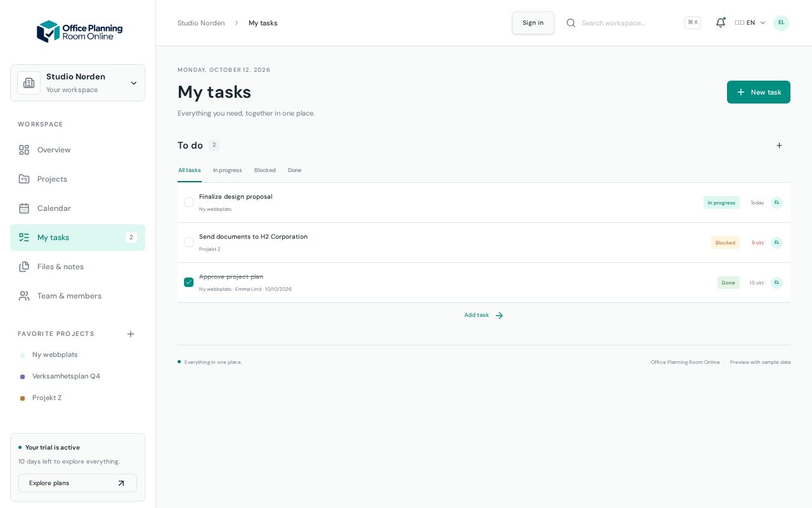The width and height of the screenshot is (812, 508).
Task: Click the Ny webbplats color dot
Action: tap(23, 356)
